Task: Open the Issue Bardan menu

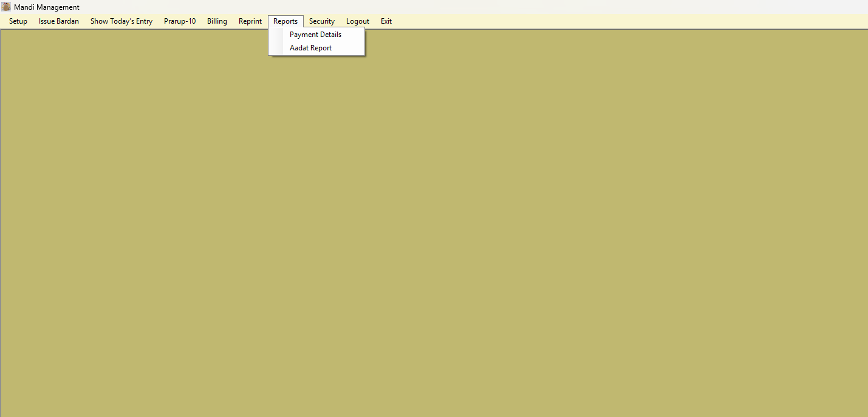Action: pyautogui.click(x=59, y=21)
